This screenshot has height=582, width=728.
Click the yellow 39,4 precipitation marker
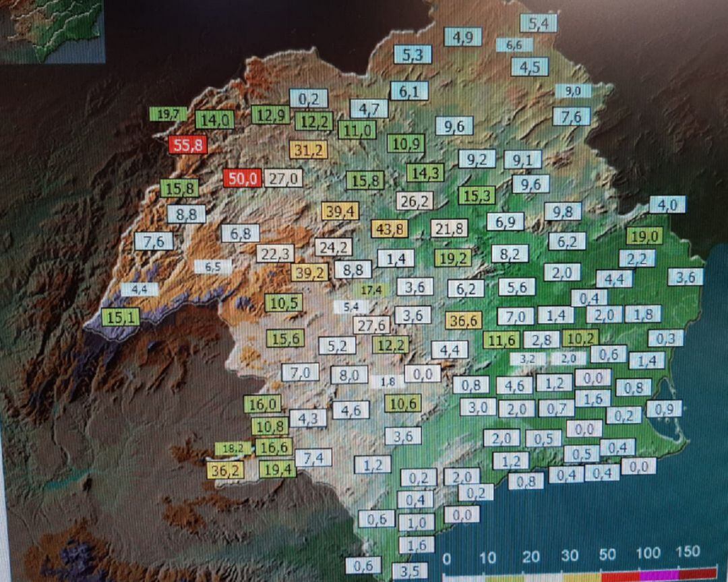click(x=338, y=212)
